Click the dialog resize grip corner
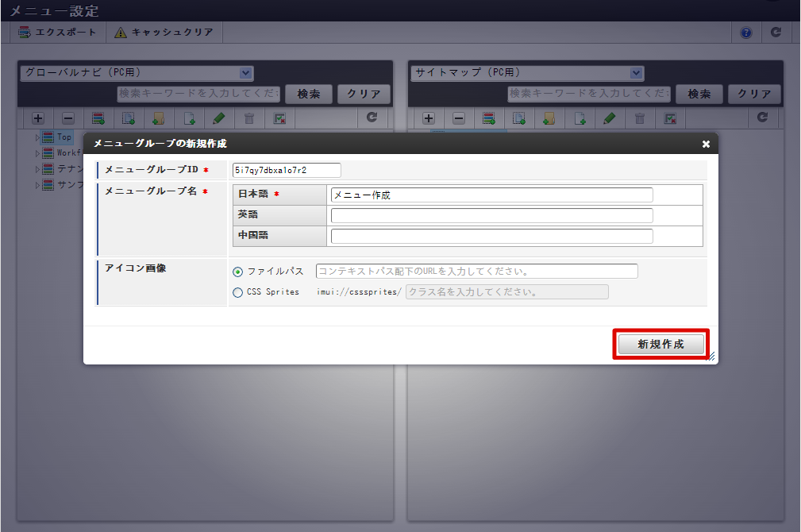This screenshot has width=801, height=532. (x=711, y=357)
